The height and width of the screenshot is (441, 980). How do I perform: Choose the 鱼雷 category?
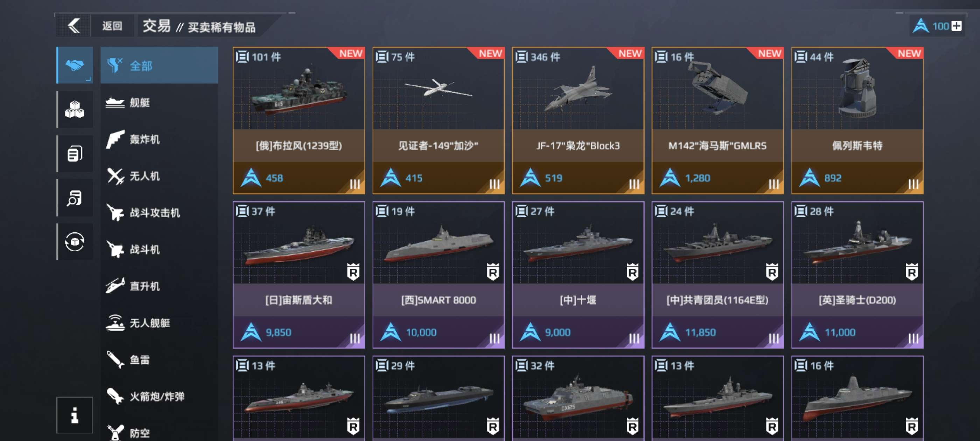click(x=159, y=359)
